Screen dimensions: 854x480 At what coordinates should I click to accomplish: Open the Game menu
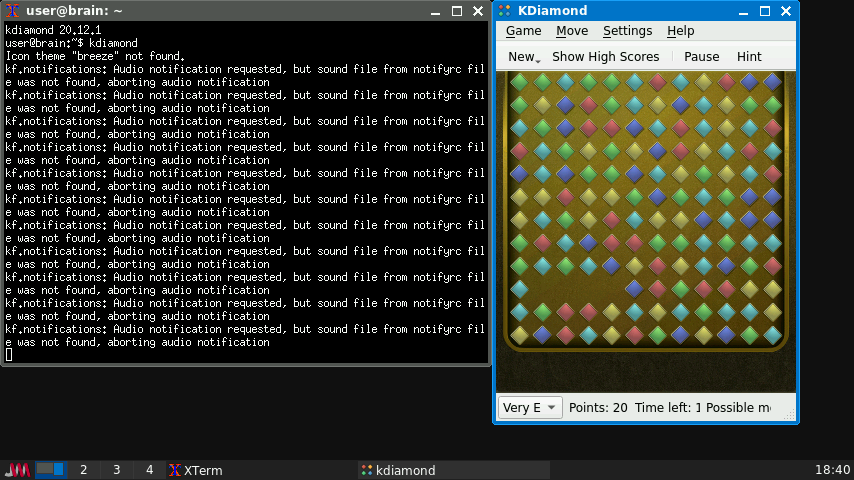click(x=523, y=31)
